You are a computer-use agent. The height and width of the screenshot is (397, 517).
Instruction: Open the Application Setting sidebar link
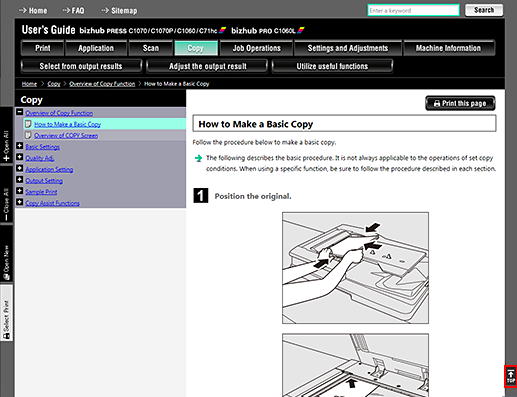(x=49, y=170)
